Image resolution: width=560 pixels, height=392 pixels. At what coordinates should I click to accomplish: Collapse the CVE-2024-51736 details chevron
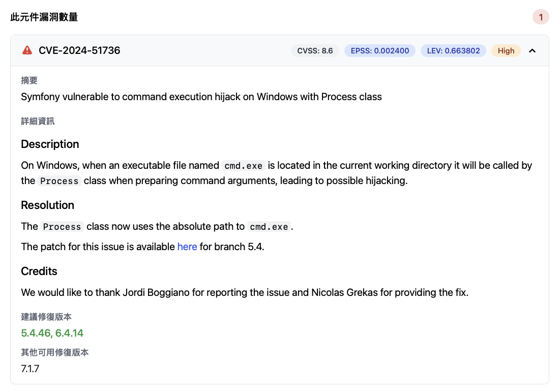pyautogui.click(x=533, y=50)
